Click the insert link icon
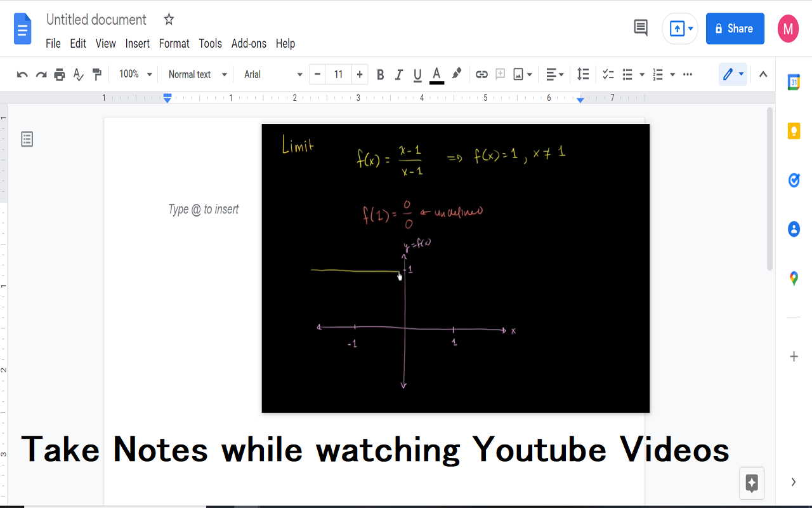The image size is (812, 508). click(x=481, y=74)
